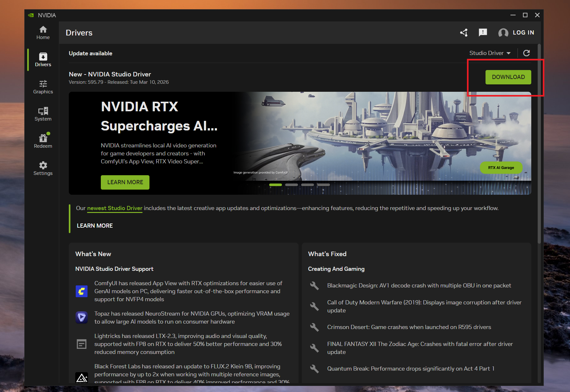The image size is (570, 392).
Task: Click LEARN MORE button on RTX banner
Action: (x=125, y=182)
